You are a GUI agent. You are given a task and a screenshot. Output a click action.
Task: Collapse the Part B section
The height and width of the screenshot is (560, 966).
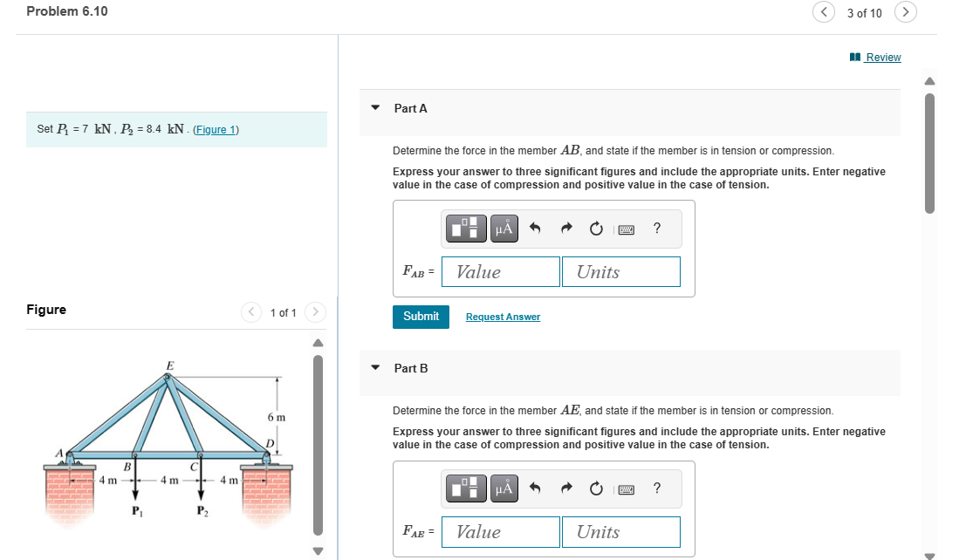[375, 368]
